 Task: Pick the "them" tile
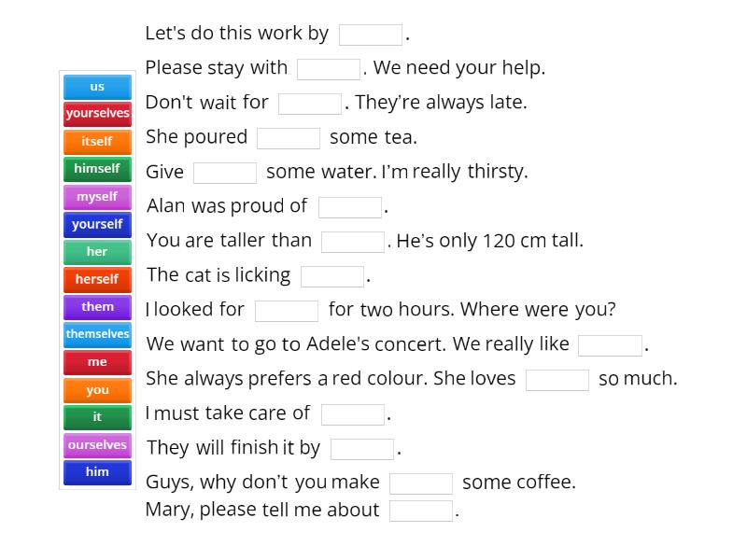[x=96, y=307]
